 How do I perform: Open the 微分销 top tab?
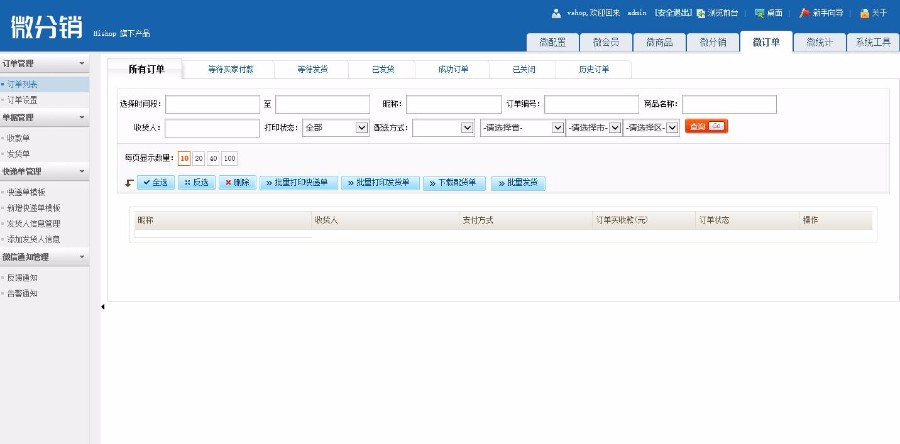click(713, 42)
